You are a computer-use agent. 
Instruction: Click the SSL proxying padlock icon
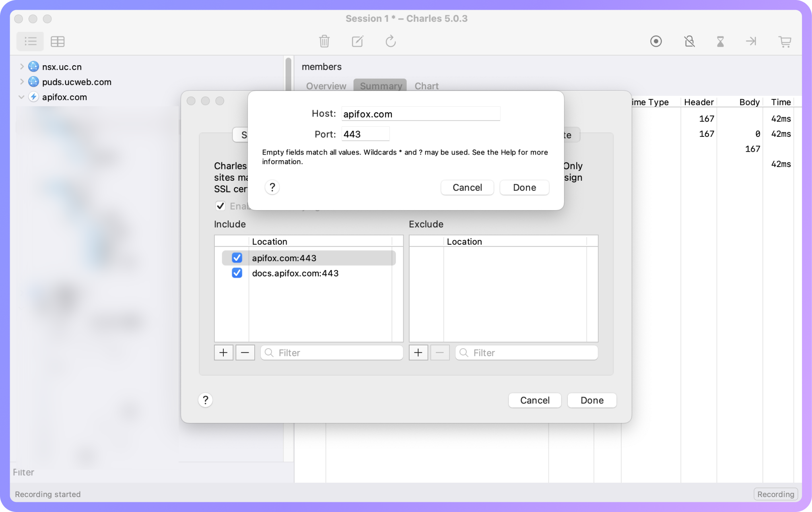[x=689, y=41]
